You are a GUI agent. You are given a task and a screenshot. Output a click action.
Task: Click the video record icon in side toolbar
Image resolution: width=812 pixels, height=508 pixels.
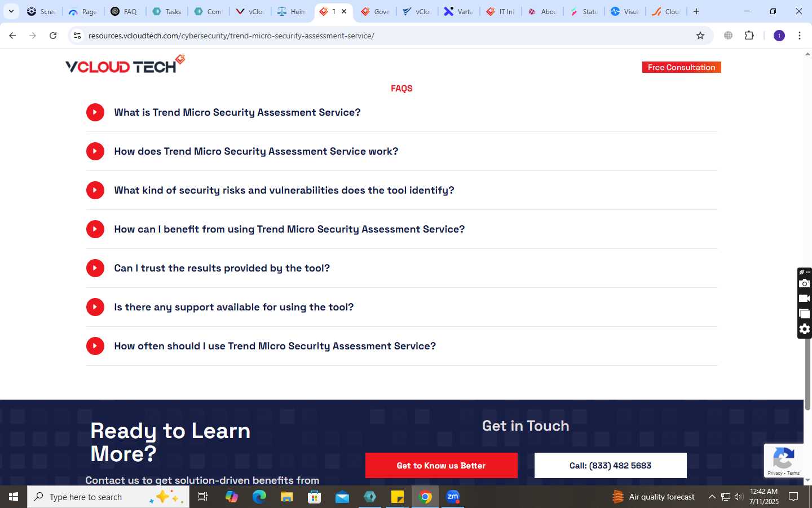805,299
